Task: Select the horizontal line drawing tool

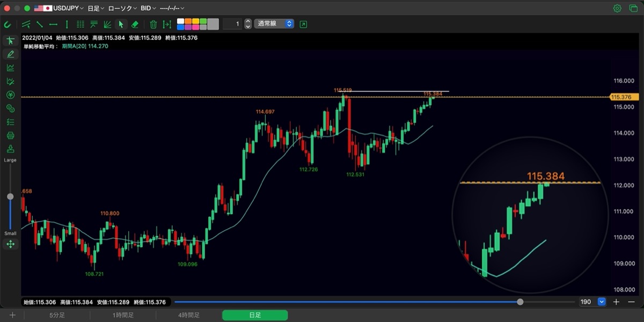Action: pos(53,24)
